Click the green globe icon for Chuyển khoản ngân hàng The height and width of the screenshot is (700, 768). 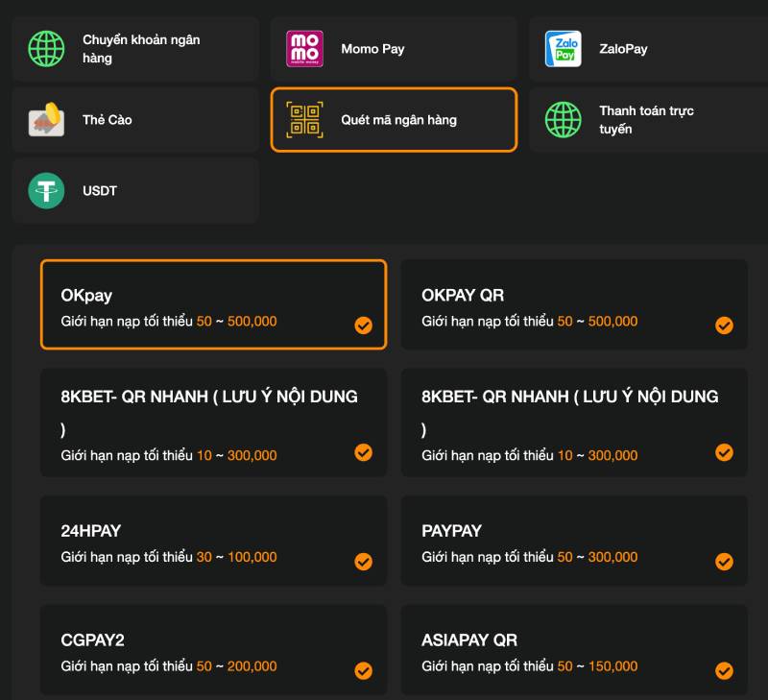[x=46, y=49]
